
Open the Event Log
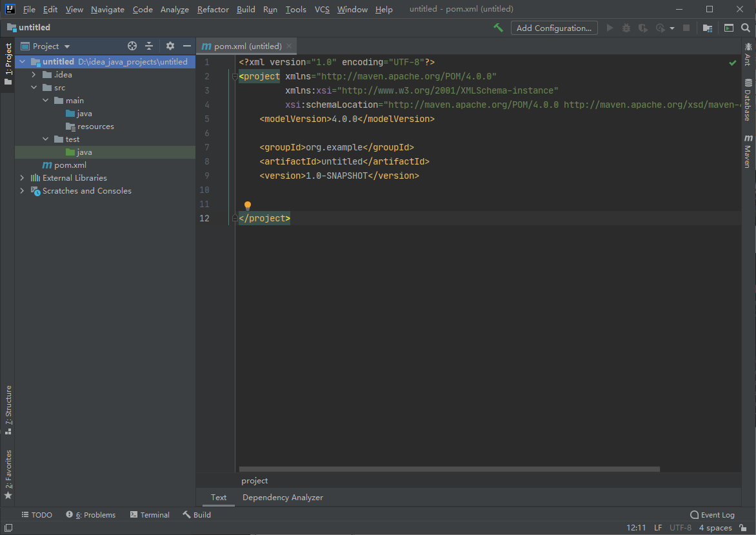pos(712,515)
